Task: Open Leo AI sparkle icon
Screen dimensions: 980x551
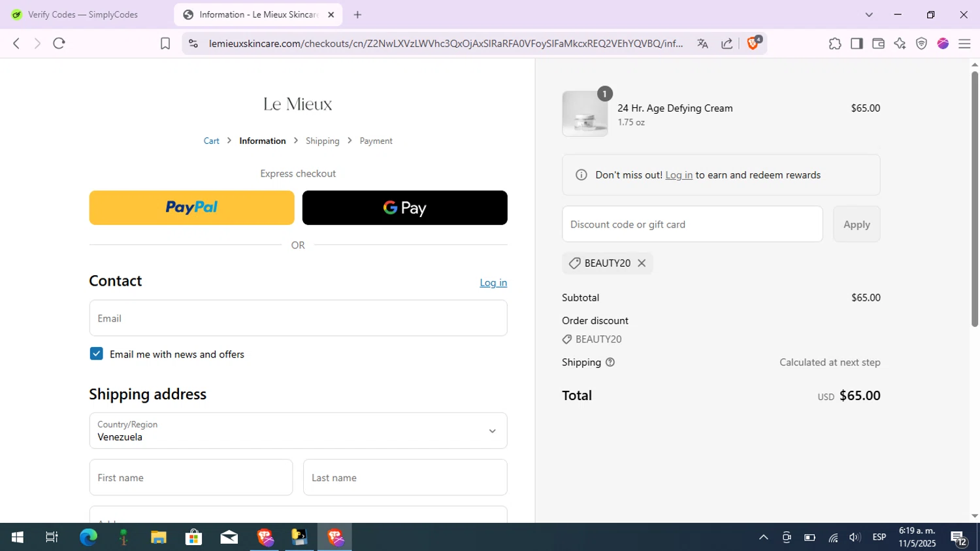Action: pyautogui.click(x=900, y=43)
